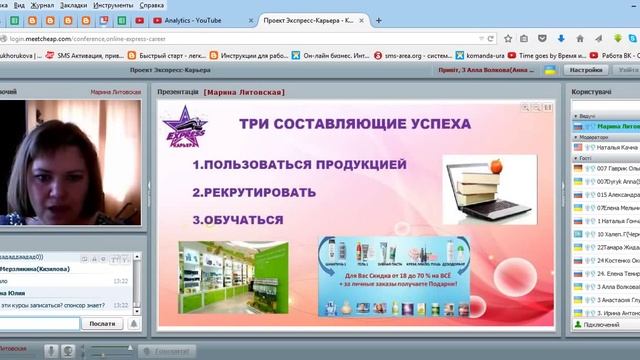640x360 pixels.
Task: Click the chat message input field
Action: click(40, 324)
